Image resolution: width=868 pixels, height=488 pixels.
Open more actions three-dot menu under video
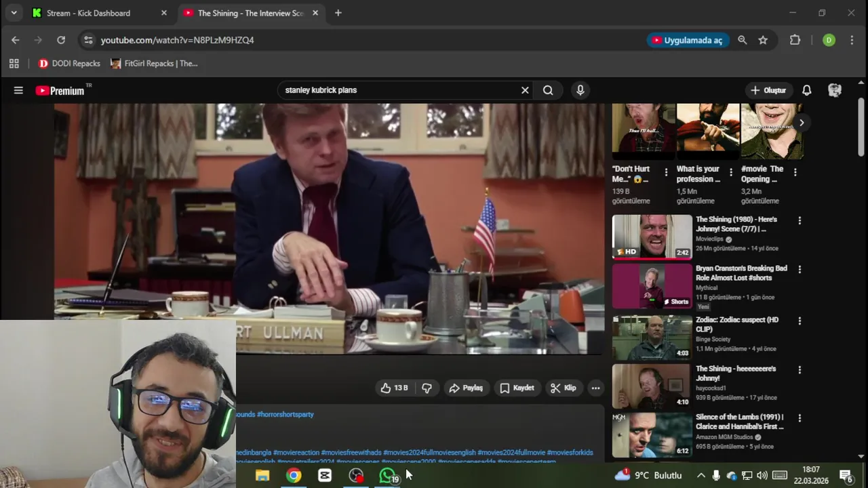595,388
